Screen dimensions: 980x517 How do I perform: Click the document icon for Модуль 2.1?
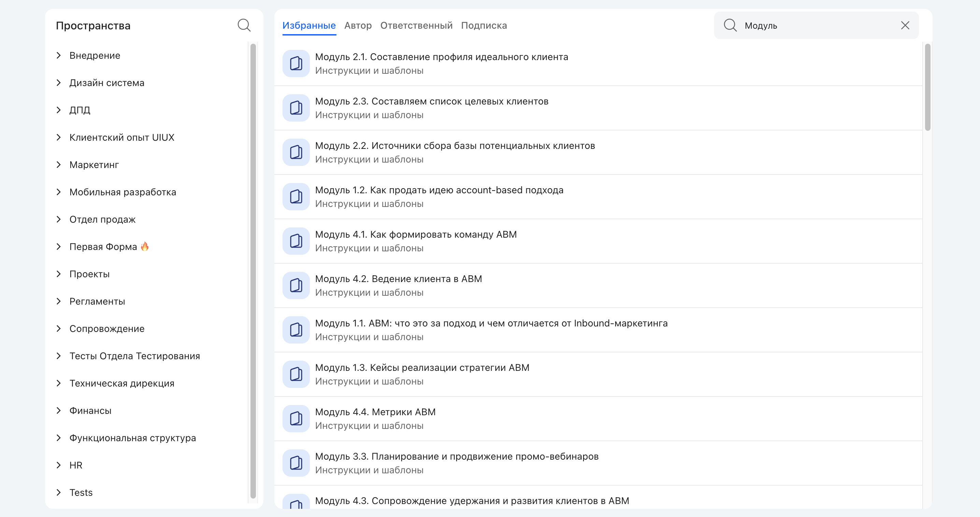pos(296,64)
